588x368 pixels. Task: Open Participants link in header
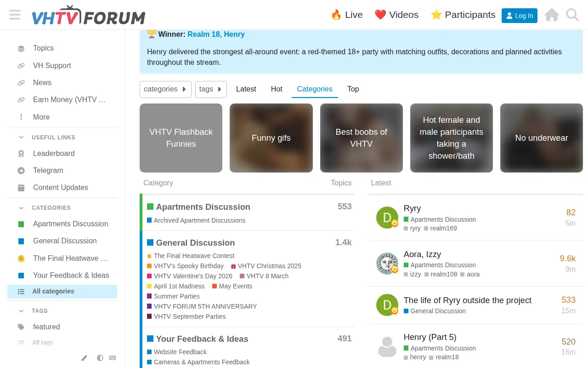pyautogui.click(x=463, y=15)
